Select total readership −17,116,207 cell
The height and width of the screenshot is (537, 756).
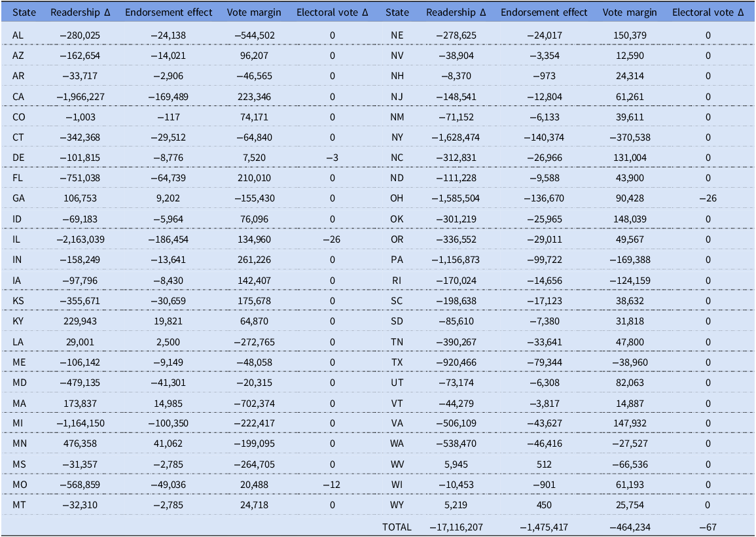coord(456,527)
